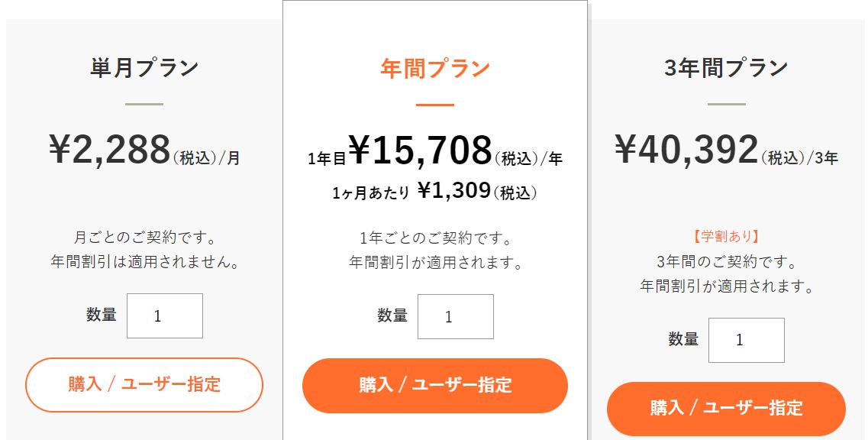Click the 年間プラン quantity input box
868x440 pixels.
coord(456,316)
